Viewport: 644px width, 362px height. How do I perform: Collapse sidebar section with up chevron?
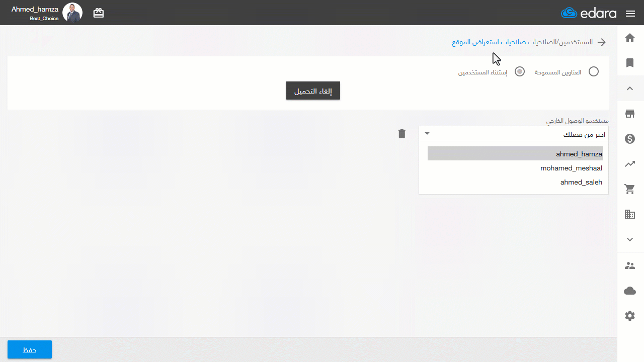(630, 88)
